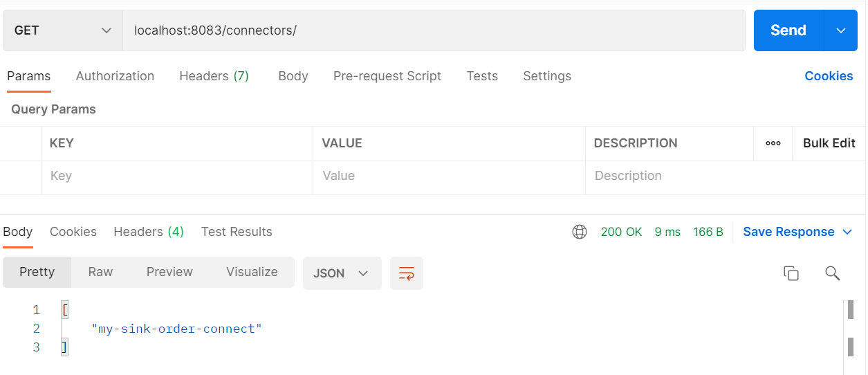Select the Pre-request Script tab
Image resolution: width=868 pixels, height=375 pixels.
(387, 76)
